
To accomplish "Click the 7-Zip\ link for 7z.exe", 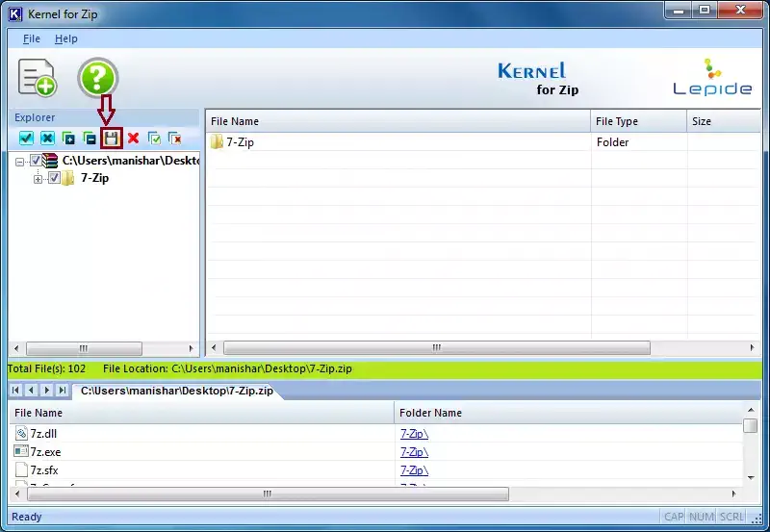I will tap(414, 451).
